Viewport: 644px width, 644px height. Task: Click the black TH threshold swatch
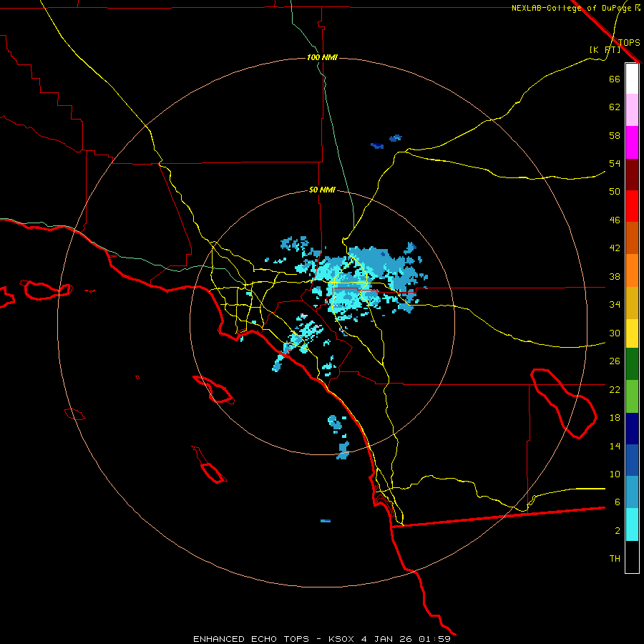(x=632, y=557)
